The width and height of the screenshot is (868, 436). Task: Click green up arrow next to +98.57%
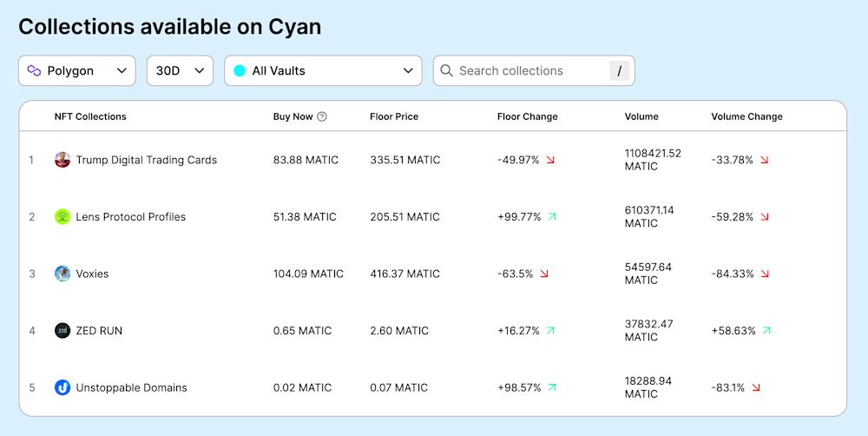(552, 387)
